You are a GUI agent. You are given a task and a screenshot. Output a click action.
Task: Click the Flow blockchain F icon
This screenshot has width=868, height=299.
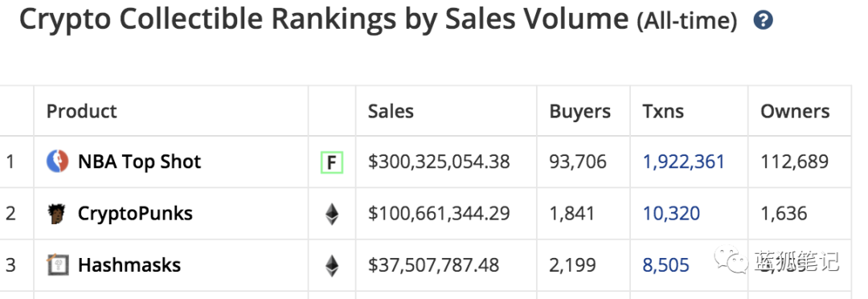click(332, 162)
